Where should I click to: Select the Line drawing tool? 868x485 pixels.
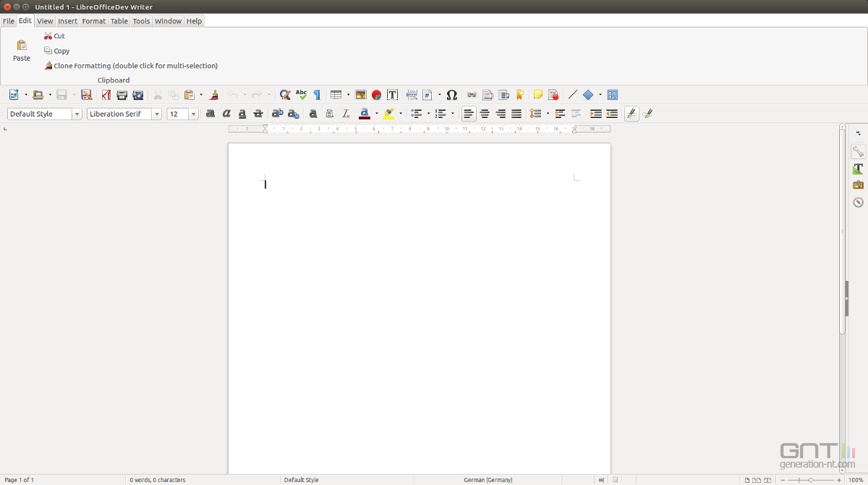[572, 95]
